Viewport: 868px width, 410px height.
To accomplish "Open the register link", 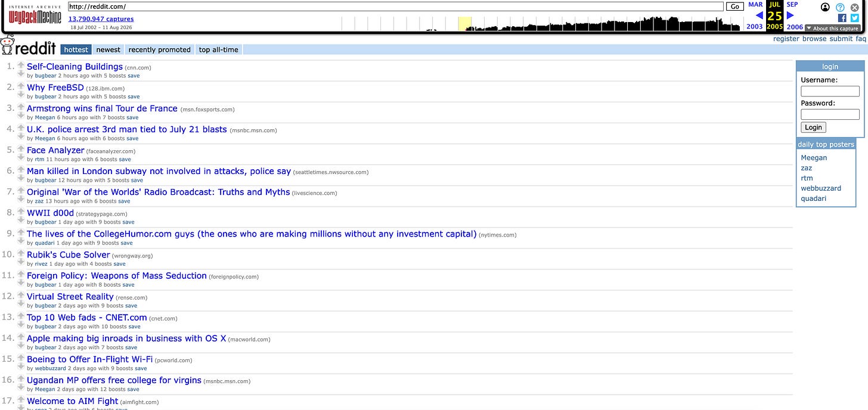I will (x=786, y=39).
